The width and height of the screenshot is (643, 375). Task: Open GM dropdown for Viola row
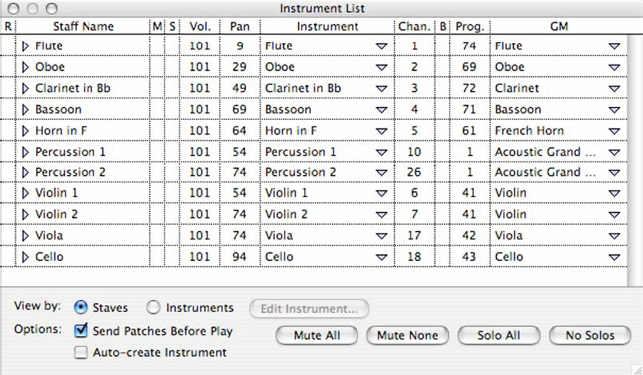pyautogui.click(x=614, y=236)
